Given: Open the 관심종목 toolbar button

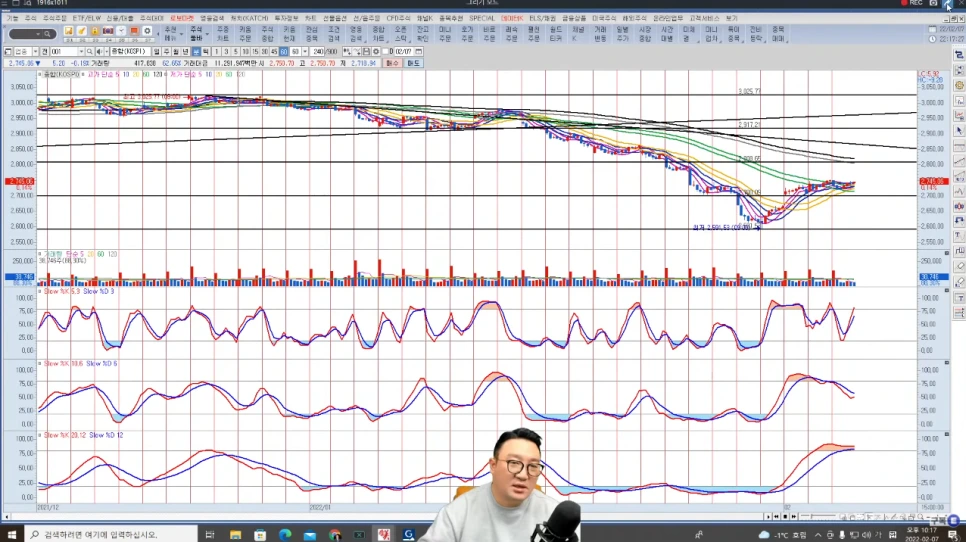Looking at the screenshot, I should click(x=312, y=34).
